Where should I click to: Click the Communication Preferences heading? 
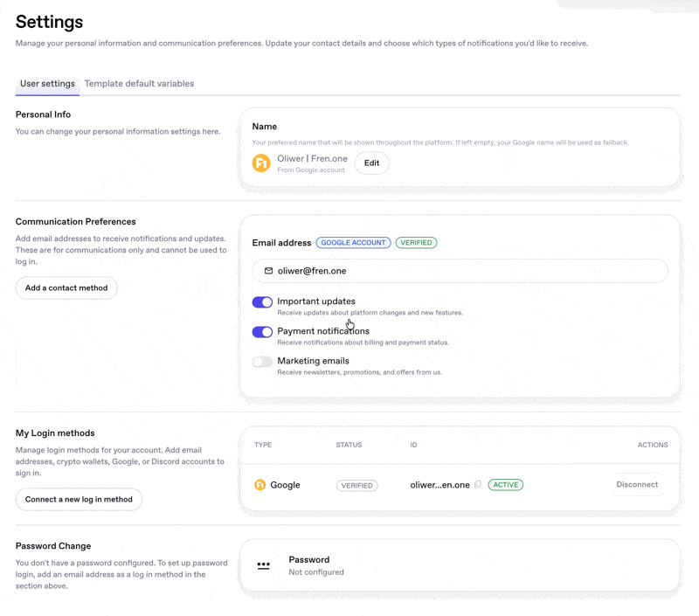(x=76, y=222)
